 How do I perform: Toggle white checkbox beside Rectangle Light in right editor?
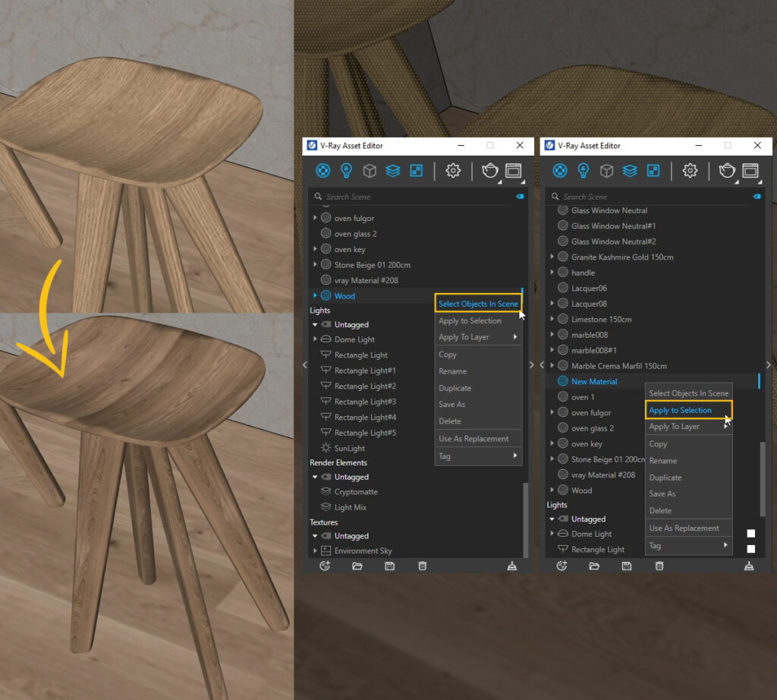coord(750,549)
